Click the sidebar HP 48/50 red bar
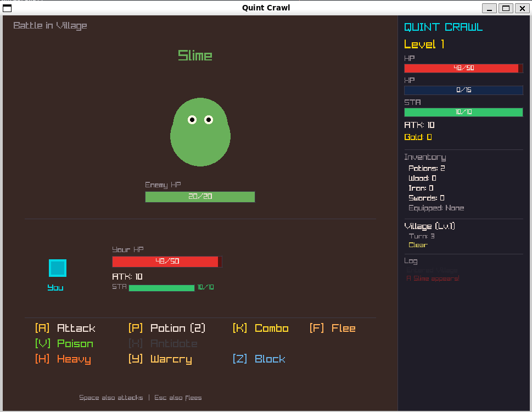The height and width of the screenshot is (412, 532). 463,68
